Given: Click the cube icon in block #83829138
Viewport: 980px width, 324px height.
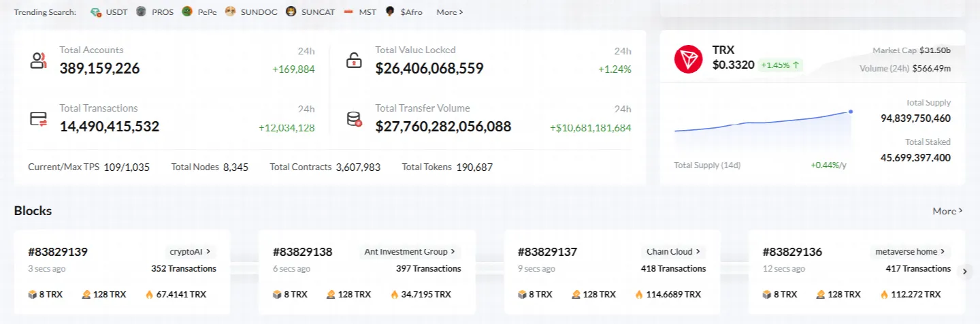Looking at the screenshot, I should pyautogui.click(x=277, y=295).
